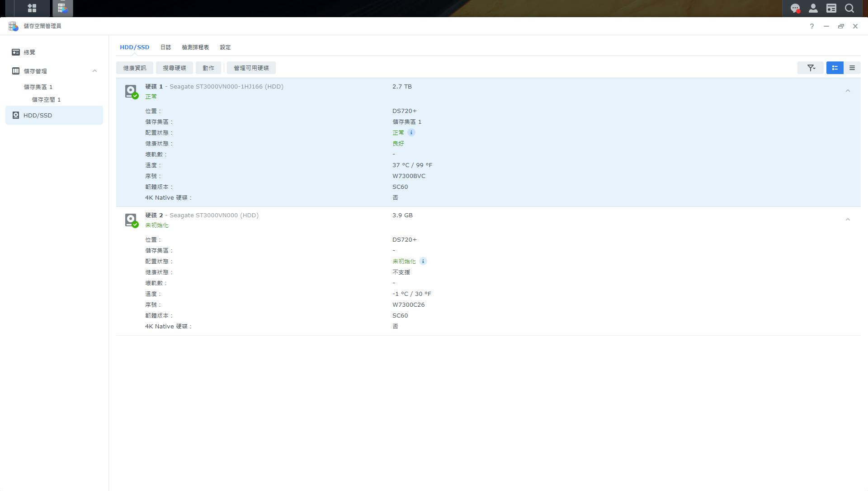Open the help question mark icon
This screenshot has width=868, height=491.
(x=811, y=26)
